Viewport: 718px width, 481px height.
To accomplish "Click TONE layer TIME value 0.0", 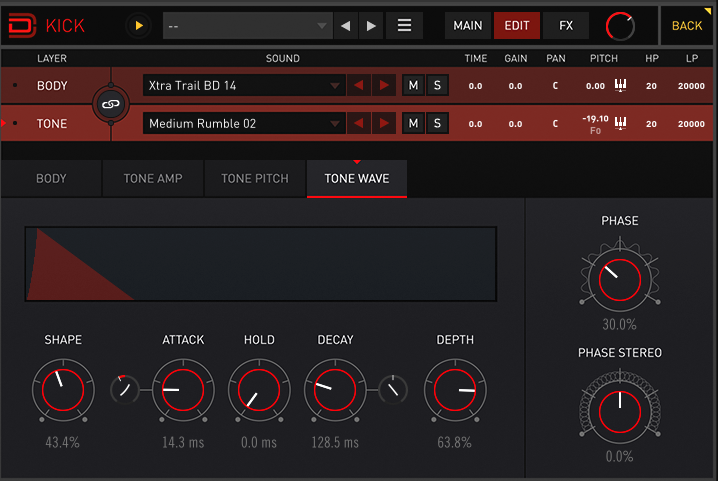I will point(475,124).
